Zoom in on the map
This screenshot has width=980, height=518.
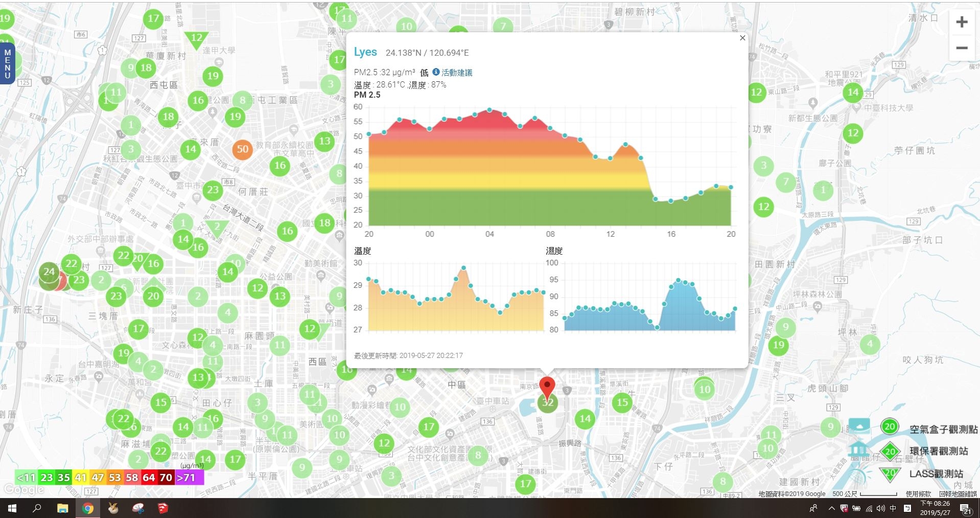pos(962,22)
